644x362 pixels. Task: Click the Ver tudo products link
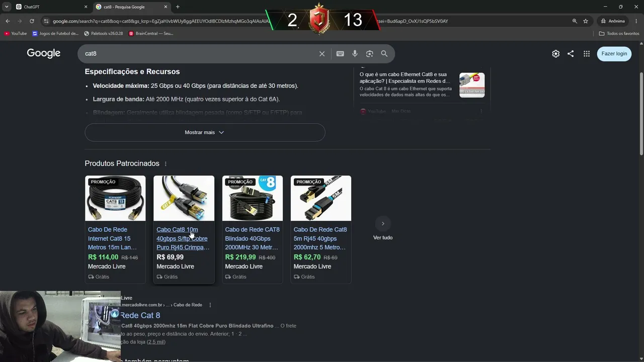pyautogui.click(x=383, y=238)
